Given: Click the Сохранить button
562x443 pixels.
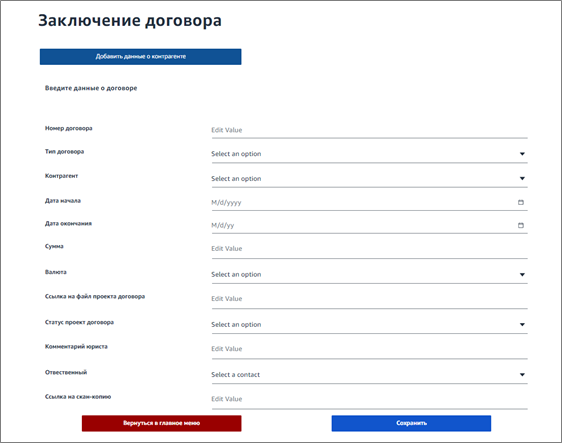Looking at the screenshot, I should point(411,423).
